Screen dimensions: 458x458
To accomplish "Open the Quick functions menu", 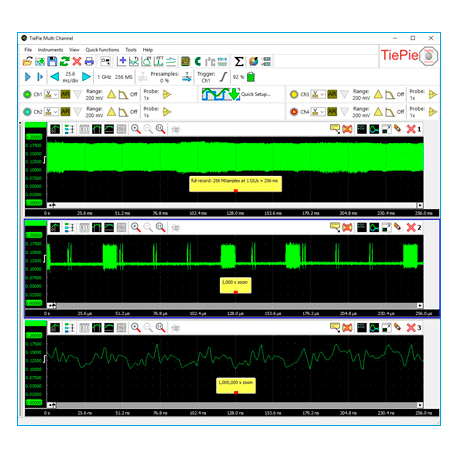I will tap(102, 50).
